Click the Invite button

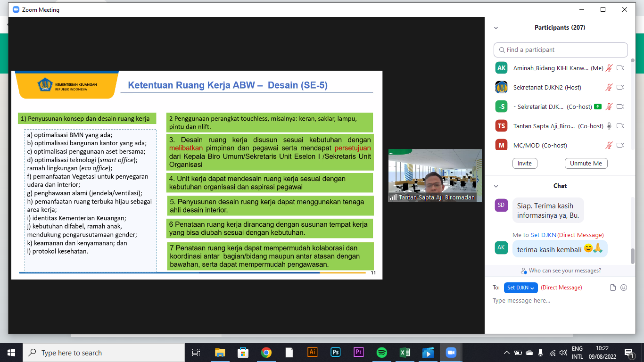(525, 163)
